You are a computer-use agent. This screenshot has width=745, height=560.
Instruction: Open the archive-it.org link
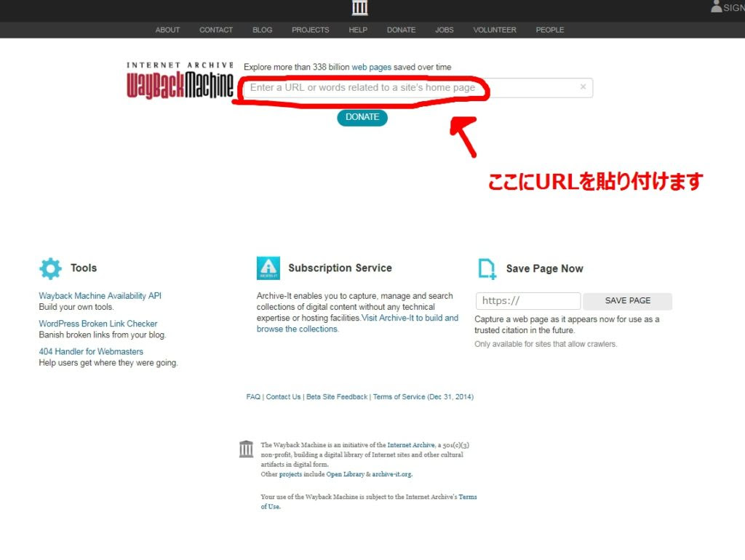(x=392, y=474)
